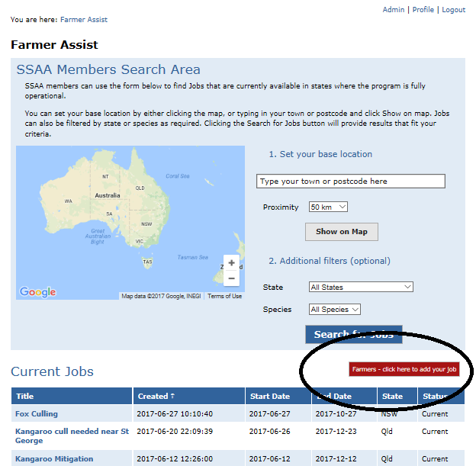The image size is (476, 466).
Task: Focus the town or postcode input field
Action: (x=350, y=182)
